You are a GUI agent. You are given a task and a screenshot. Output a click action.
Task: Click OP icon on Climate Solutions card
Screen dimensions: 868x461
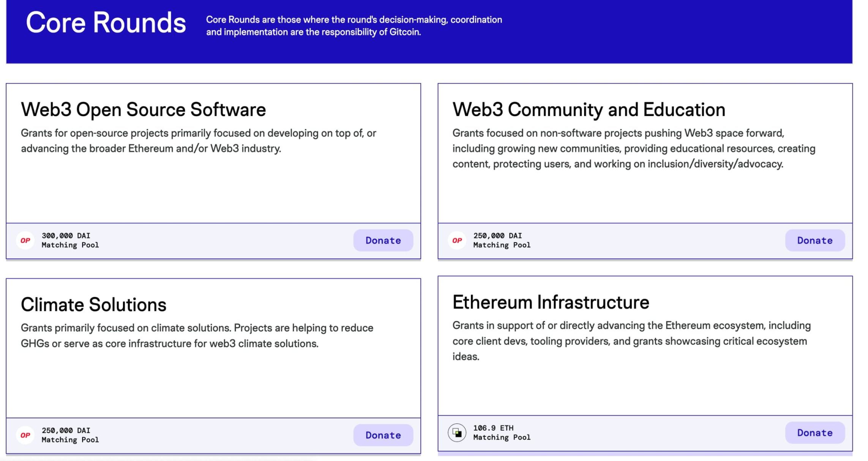[x=25, y=435]
